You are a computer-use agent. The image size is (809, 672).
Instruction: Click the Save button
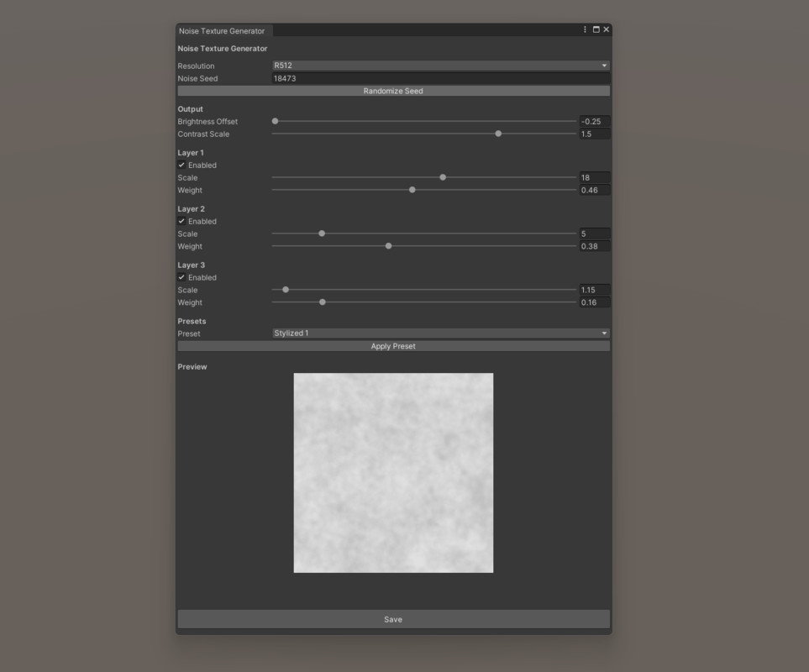[393, 619]
